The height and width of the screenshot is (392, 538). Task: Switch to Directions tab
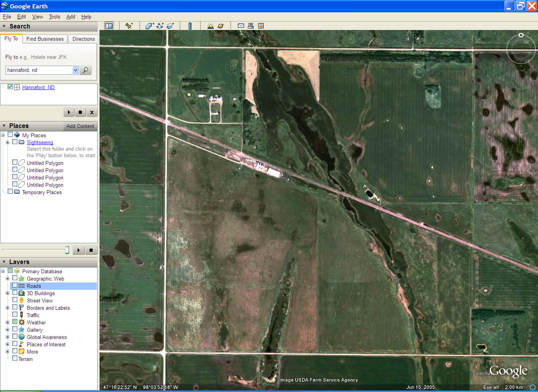click(x=83, y=39)
